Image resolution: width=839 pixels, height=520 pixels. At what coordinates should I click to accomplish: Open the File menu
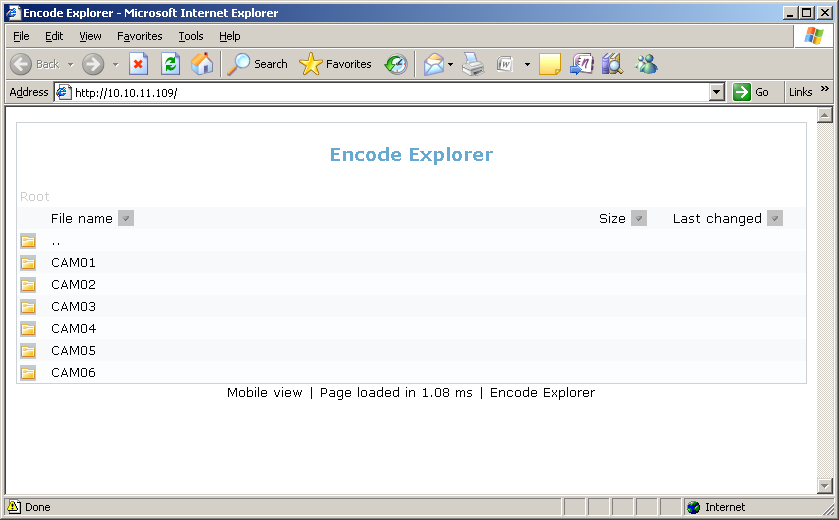pyautogui.click(x=21, y=36)
